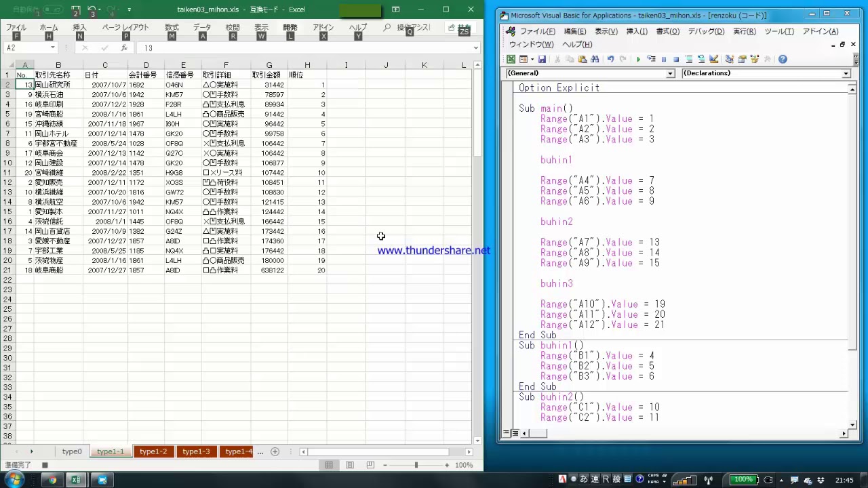Click the Find binoculars icon
This screenshot has width=868, height=488.
click(595, 60)
